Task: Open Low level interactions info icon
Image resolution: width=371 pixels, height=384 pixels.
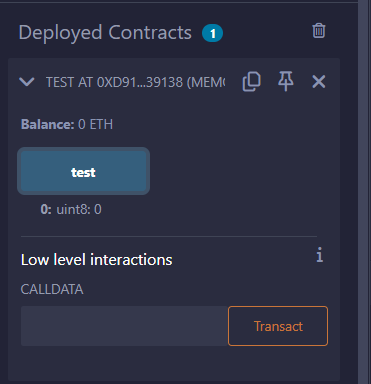Action: (x=320, y=255)
